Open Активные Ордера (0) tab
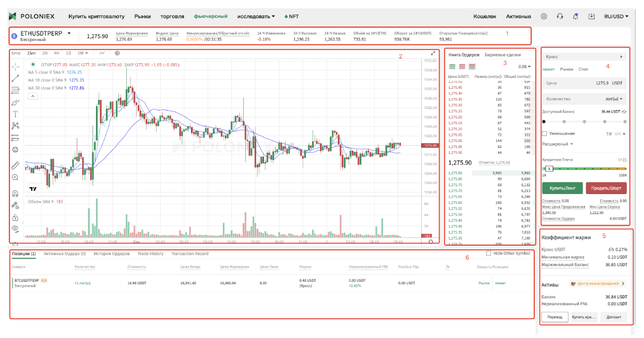Image resolution: width=644 pixels, height=338 pixels. [65, 253]
